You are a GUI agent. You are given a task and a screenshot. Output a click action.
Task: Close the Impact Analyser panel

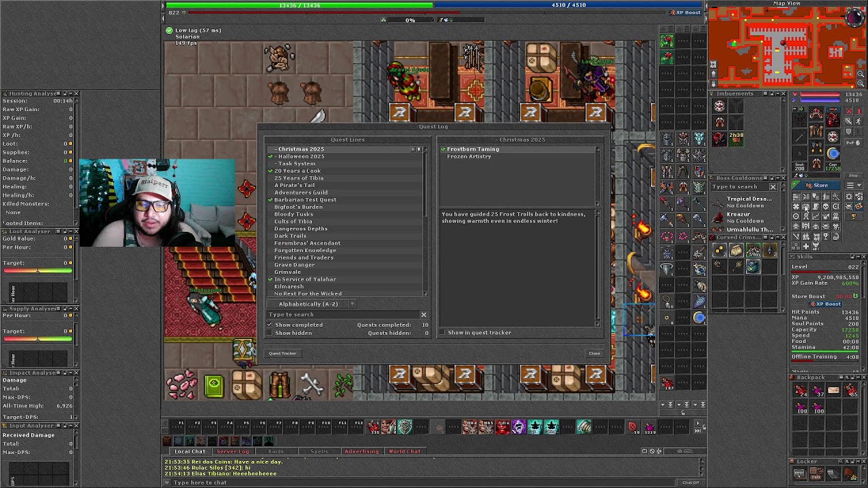tap(76, 373)
